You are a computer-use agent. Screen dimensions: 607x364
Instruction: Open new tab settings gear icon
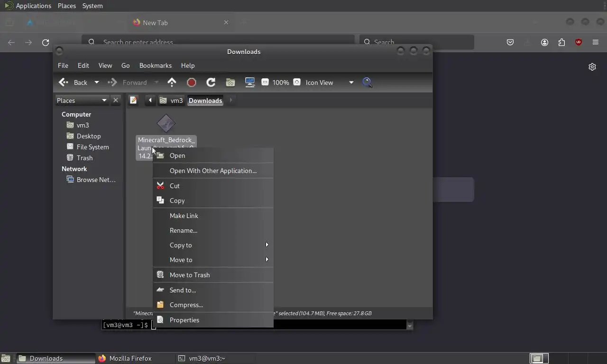[x=592, y=67]
